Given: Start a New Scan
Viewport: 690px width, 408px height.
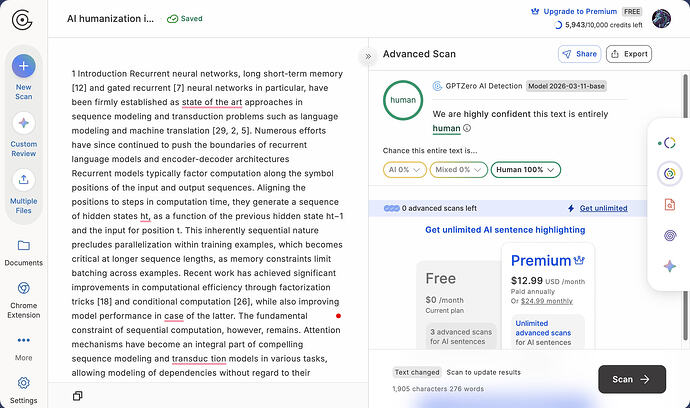Looking at the screenshot, I should click(x=24, y=77).
